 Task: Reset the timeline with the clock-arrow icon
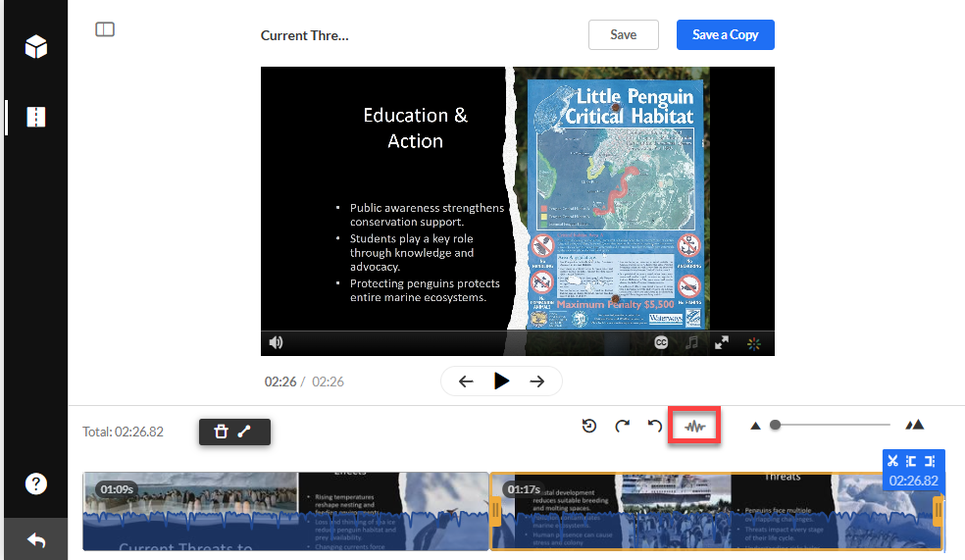[x=589, y=426]
